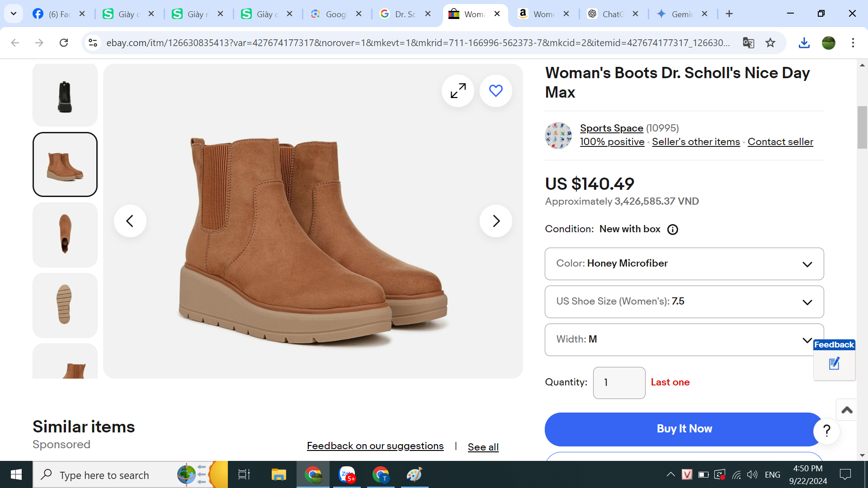Click the help question mark button

(826, 431)
